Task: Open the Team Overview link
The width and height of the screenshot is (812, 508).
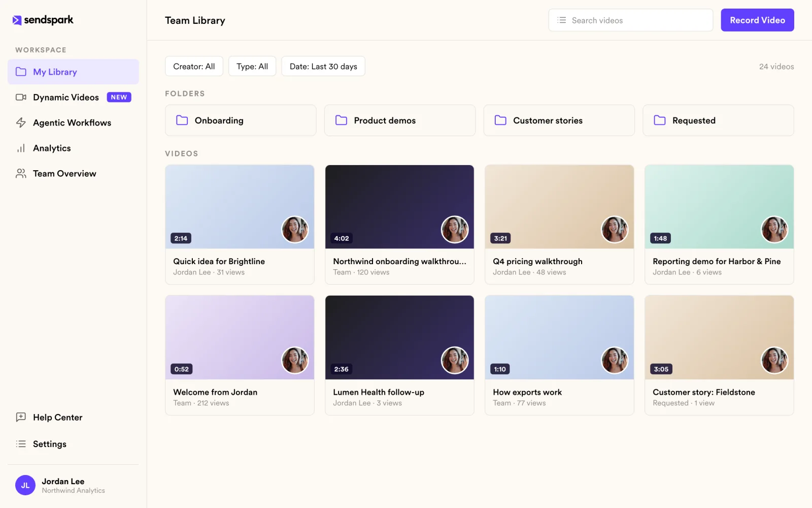Action: point(73,173)
